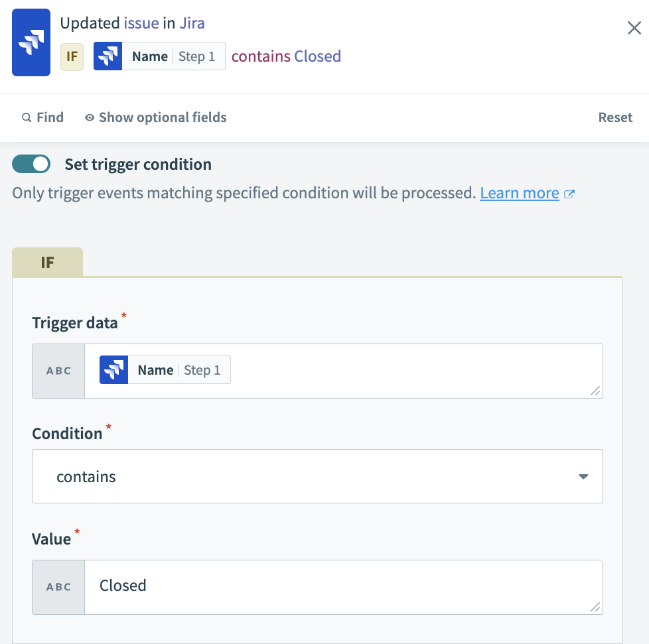Select the IF tab
Viewport: 649px width, 644px height.
click(47, 262)
